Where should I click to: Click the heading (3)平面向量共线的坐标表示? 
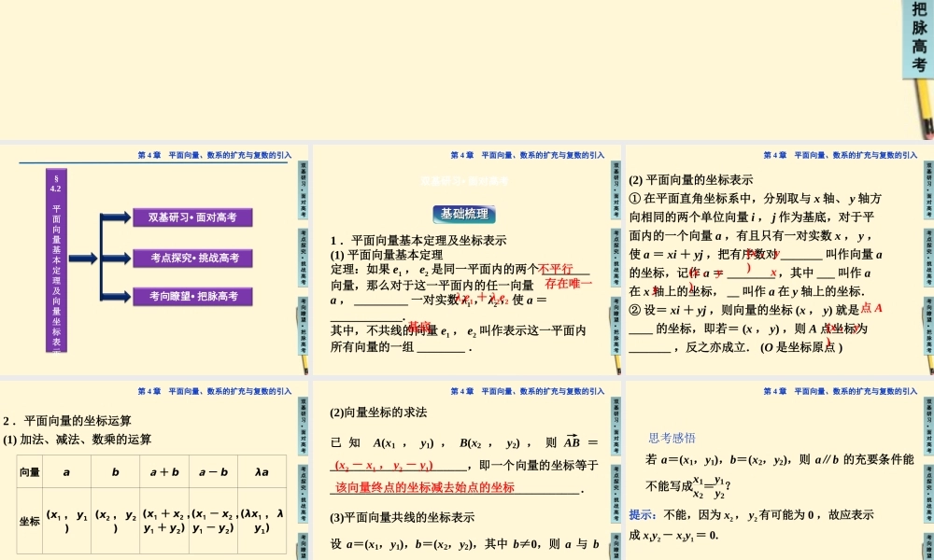pyautogui.click(x=402, y=517)
